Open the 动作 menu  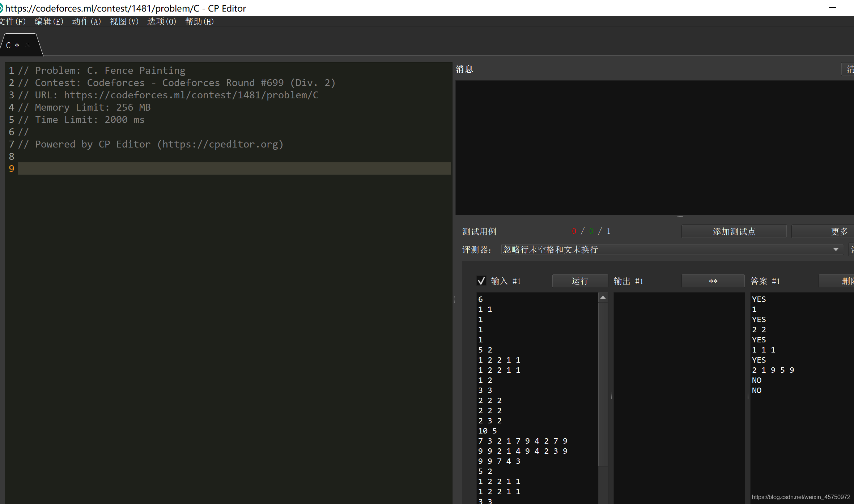click(x=86, y=22)
